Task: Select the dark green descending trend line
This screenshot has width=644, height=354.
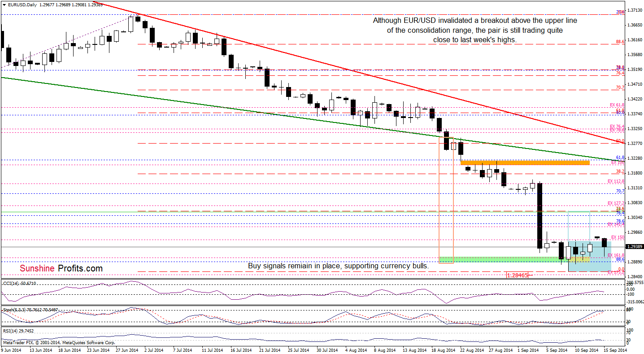Action: [314, 119]
